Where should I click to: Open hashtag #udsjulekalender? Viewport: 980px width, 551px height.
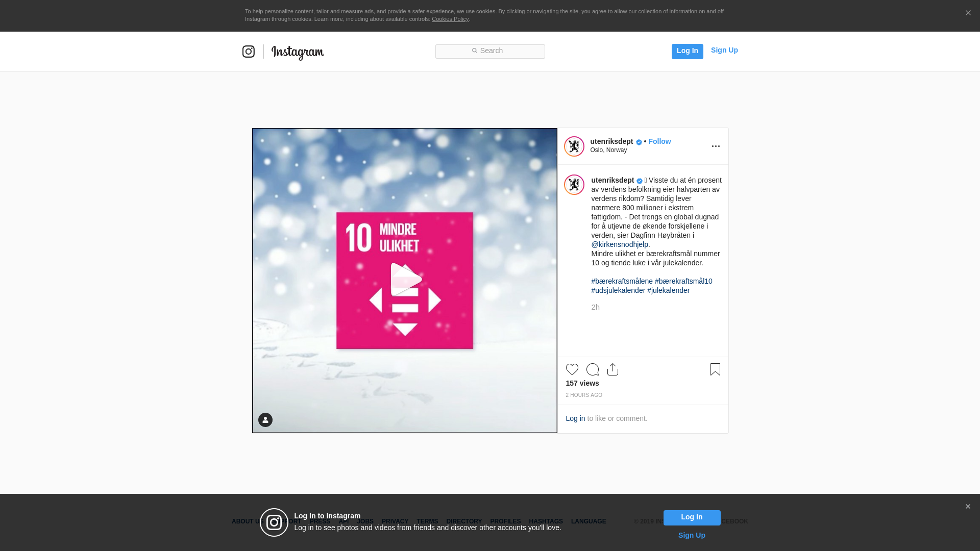(618, 290)
